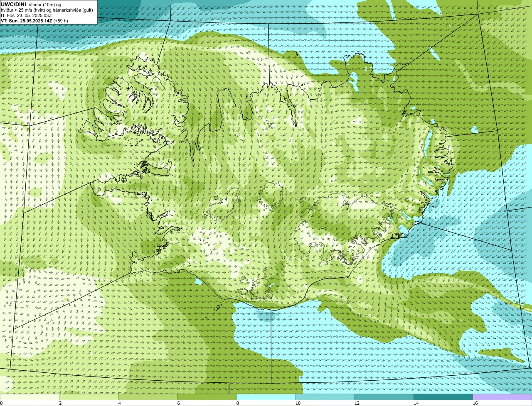Click the "16" label on the wind scale
Image resolution: width=532 pixels, height=406 pixels.
(475, 403)
